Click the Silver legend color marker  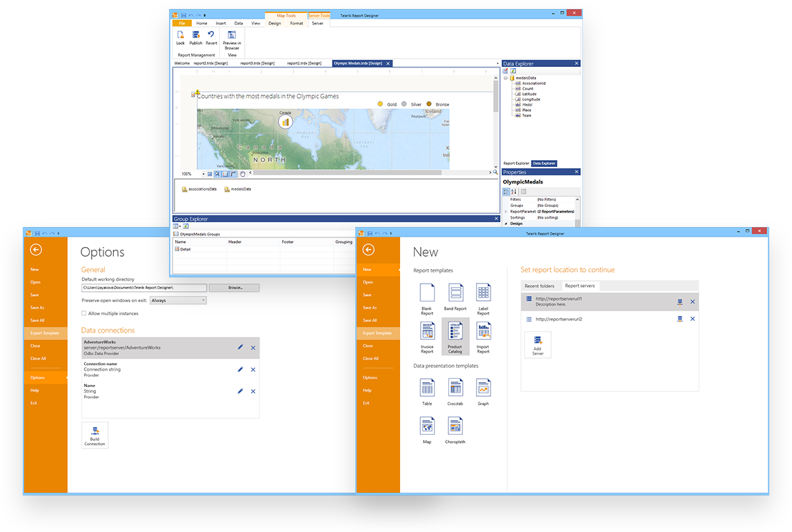click(x=404, y=104)
